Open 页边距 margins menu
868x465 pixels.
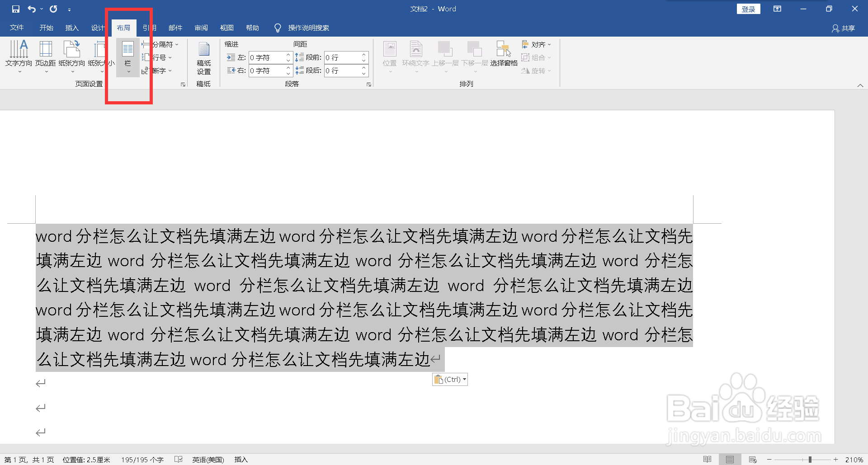pyautogui.click(x=46, y=57)
